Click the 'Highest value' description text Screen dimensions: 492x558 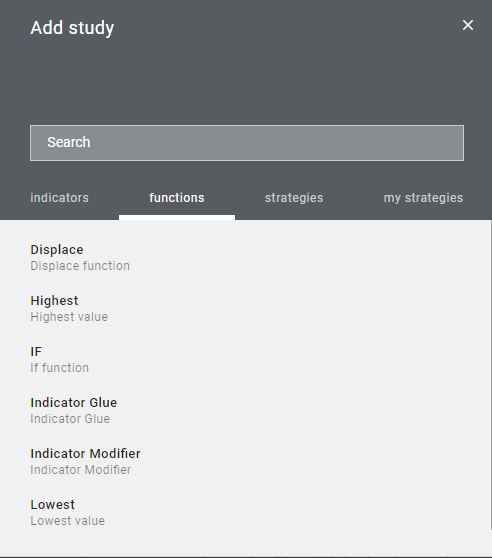click(69, 317)
